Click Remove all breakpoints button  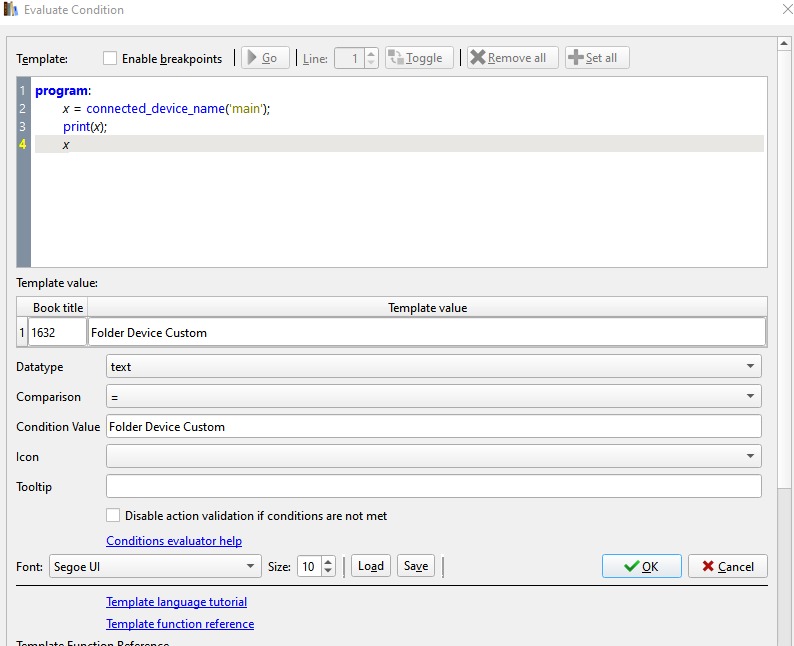pyautogui.click(x=512, y=58)
